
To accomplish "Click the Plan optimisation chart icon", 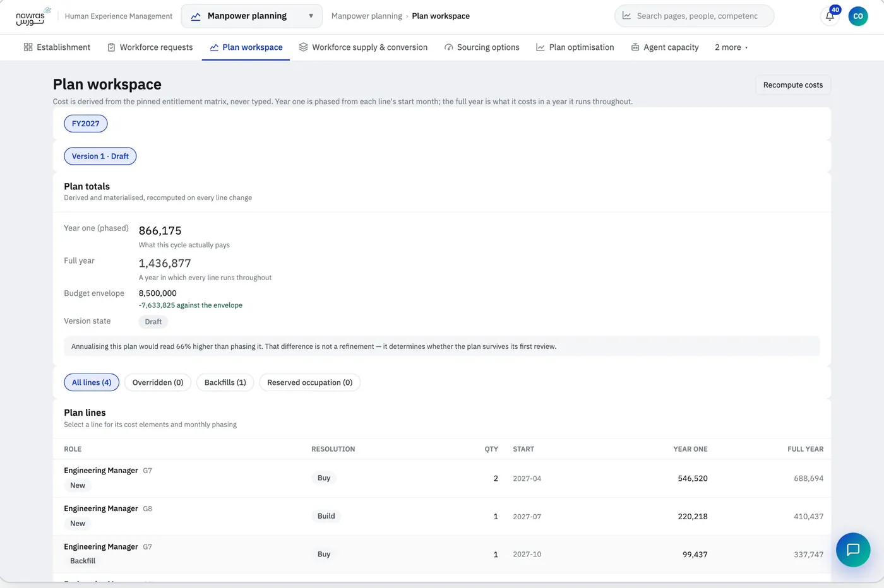I will [541, 47].
